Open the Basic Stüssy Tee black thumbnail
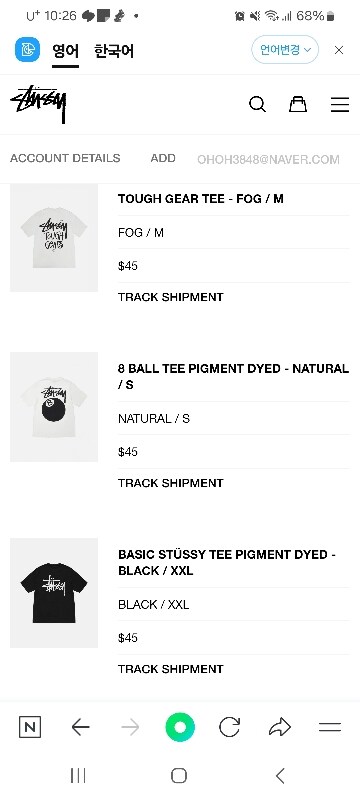Image resolution: width=360 pixels, height=800 pixels. pos(54,593)
